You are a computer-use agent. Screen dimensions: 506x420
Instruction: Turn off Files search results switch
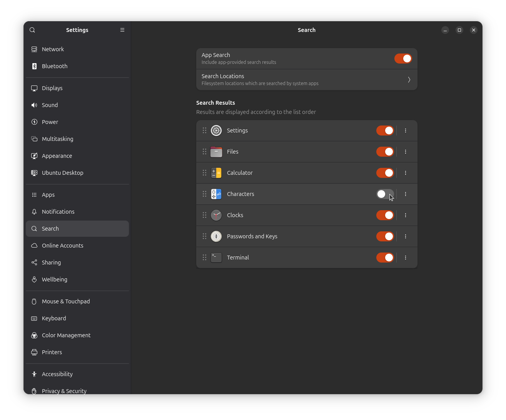(x=385, y=152)
